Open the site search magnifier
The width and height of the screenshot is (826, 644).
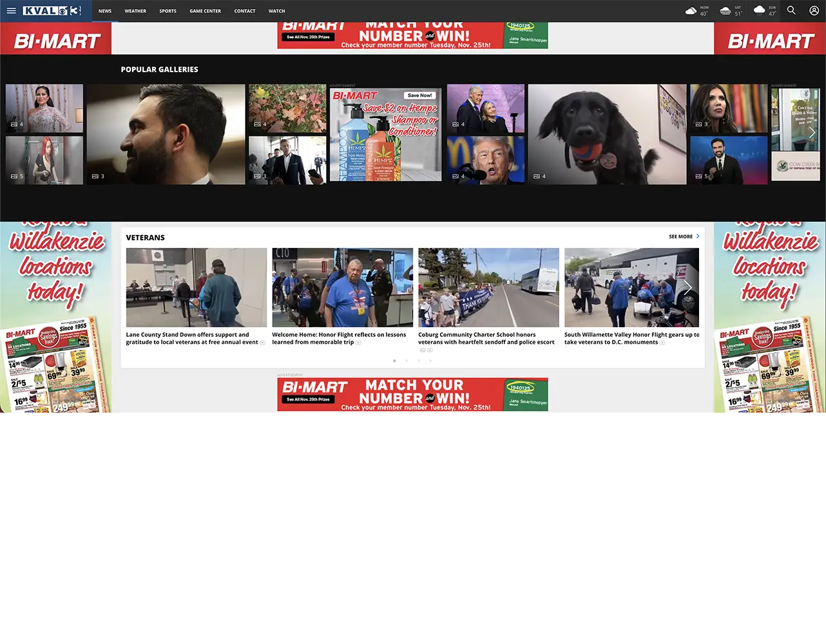(x=791, y=10)
